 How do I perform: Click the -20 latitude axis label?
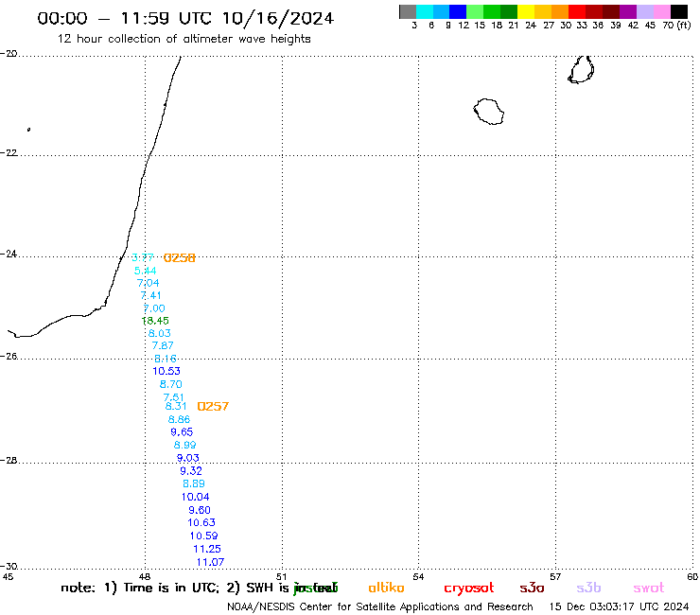[9, 53]
